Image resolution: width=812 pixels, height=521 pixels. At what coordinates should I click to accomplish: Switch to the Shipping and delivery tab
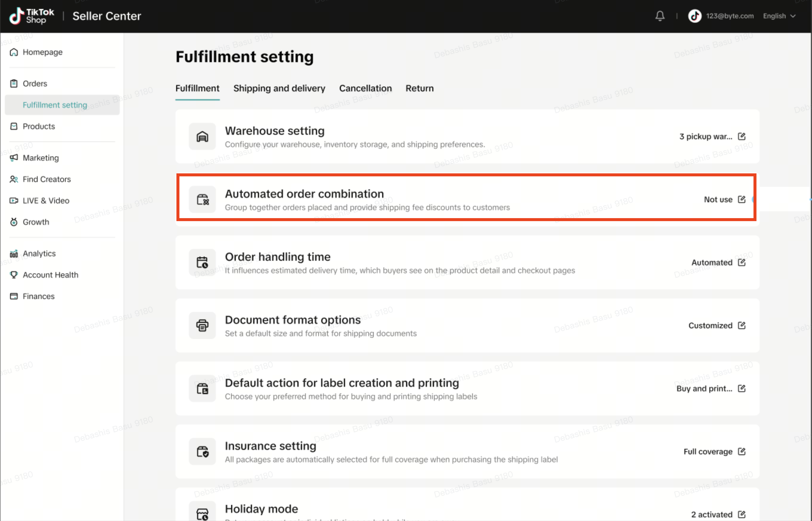click(x=279, y=88)
